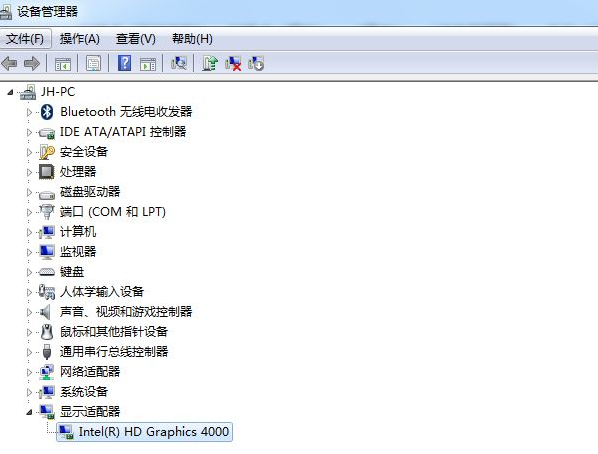Click the blue Help question-mark icon
Image resolution: width=598 pixels, height=454 pixels.
click(x=125, y=63)
